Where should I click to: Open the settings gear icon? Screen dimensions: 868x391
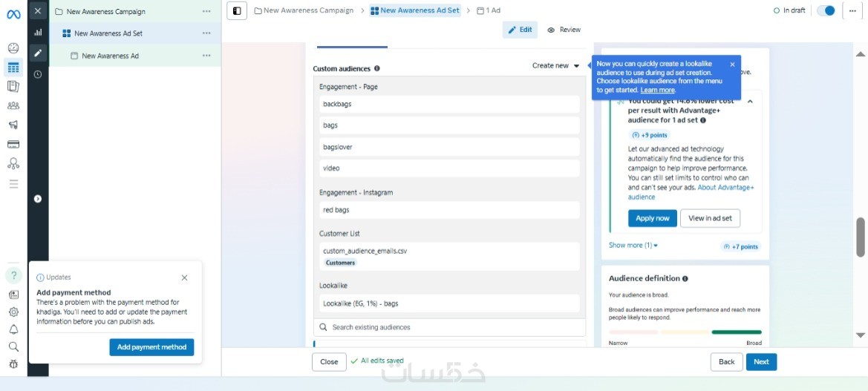click(x=14, y=312)
